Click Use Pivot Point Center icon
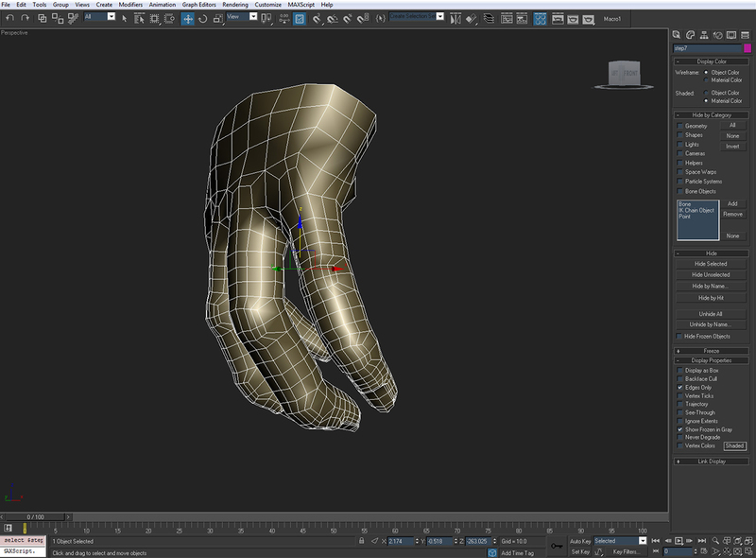The image size is (756, 558). tap(266, 18)
